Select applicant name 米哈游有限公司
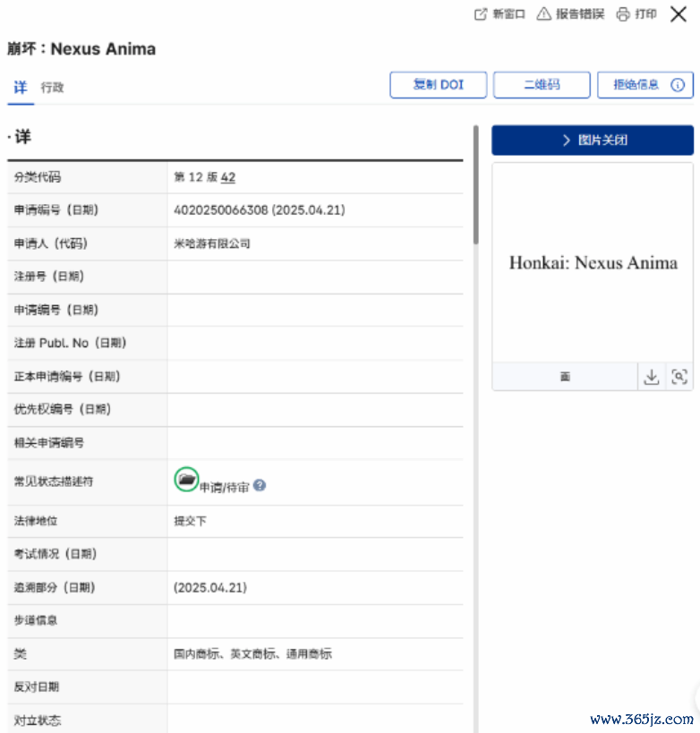This screenshot has height=733, width=700. coord(212,243)
